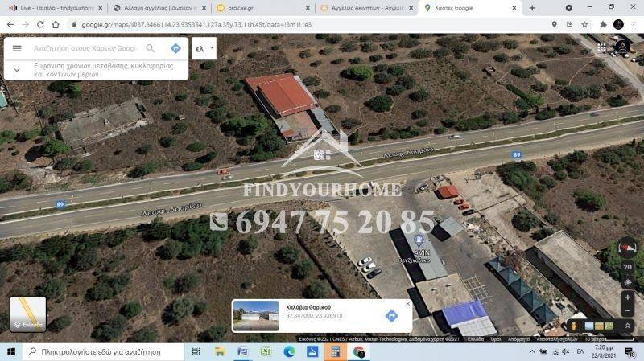Image resolution: width=644 pixels, height=361 pixels.
Task: Open directions with the blue diamond icon
Action: (175, 48)
